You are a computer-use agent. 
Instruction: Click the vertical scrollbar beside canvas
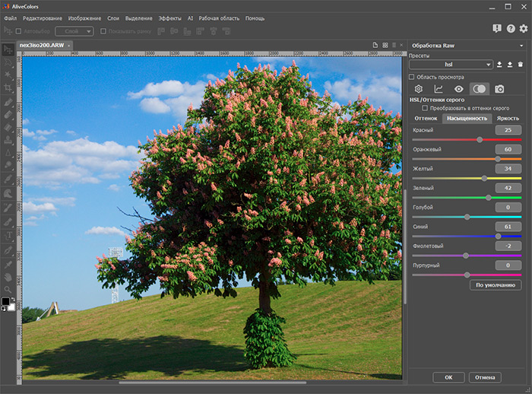405,246
